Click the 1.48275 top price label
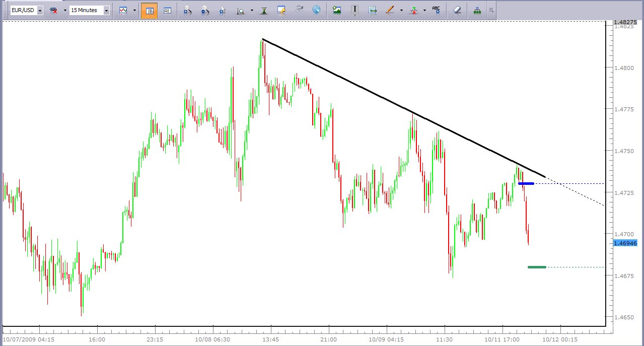The height and width of the screenshot is (346, 644). (x=625, y=23)
